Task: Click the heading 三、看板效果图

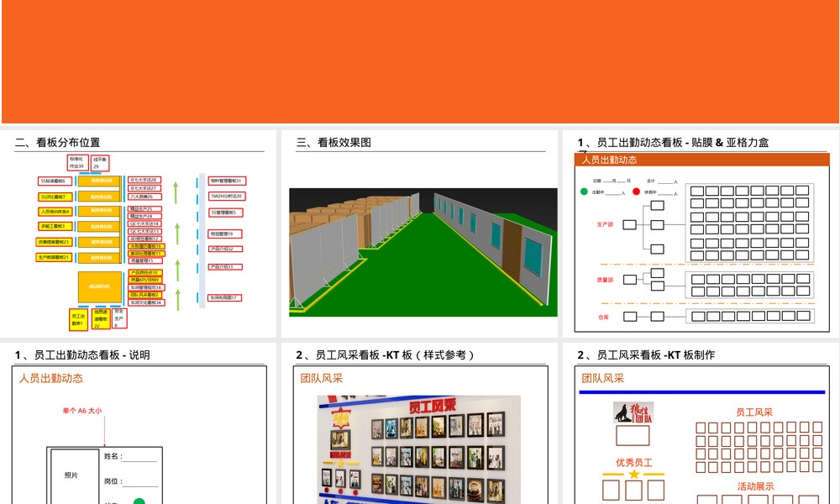Action: point(333,143)
